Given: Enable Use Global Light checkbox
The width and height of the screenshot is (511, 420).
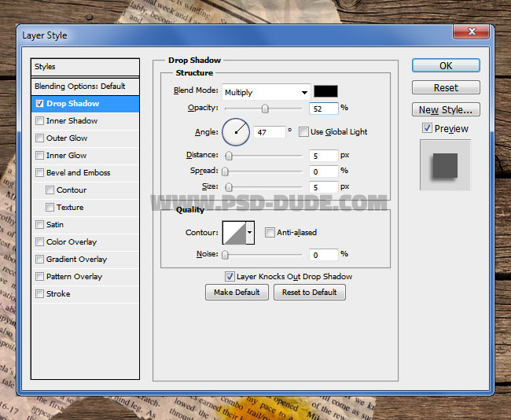Looking at the screenshot, I should click(303, 132).
